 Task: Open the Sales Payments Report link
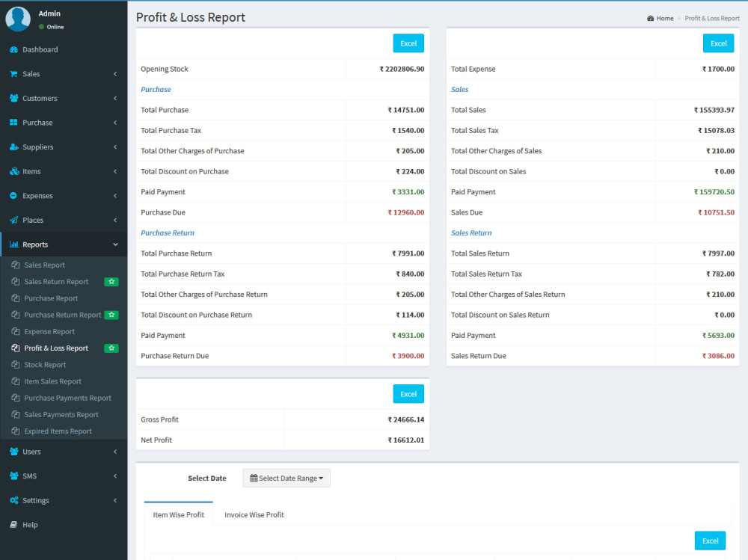(x=61, y=415)
